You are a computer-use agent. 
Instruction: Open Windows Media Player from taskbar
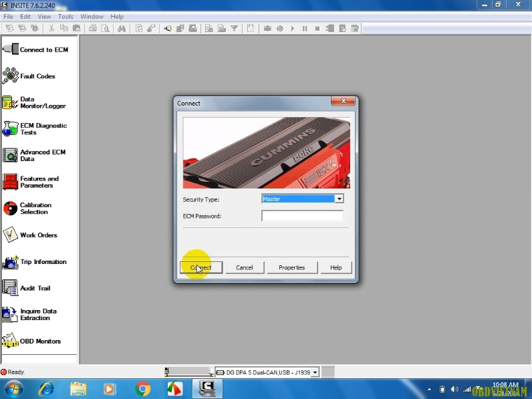click(110, 389)
